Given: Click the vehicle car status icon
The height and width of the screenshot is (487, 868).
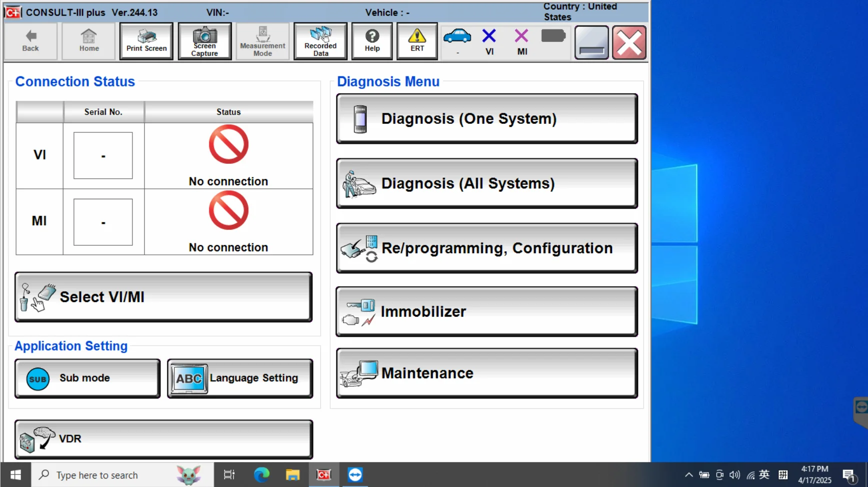Looking at the screenshot, I should pyautogui.click(x=457, y=39).
